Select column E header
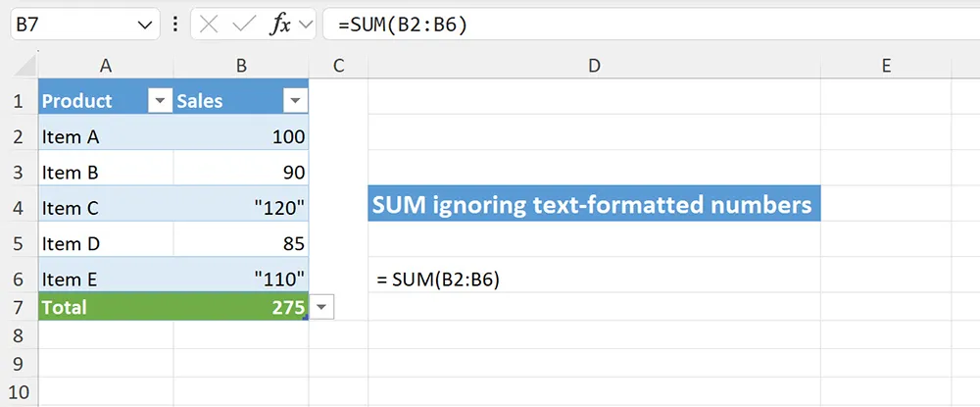The width and height of the screenshot is (980, 407). [885, 66]
